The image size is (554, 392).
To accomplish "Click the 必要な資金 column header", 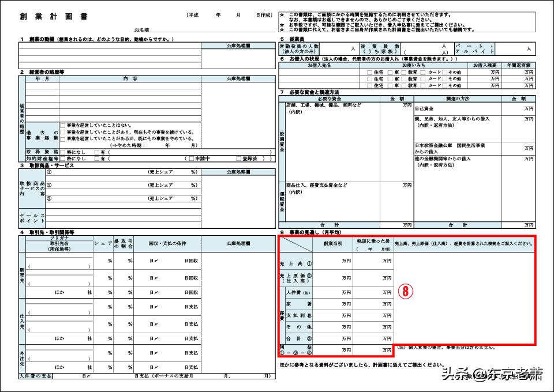I will [330, 99].
